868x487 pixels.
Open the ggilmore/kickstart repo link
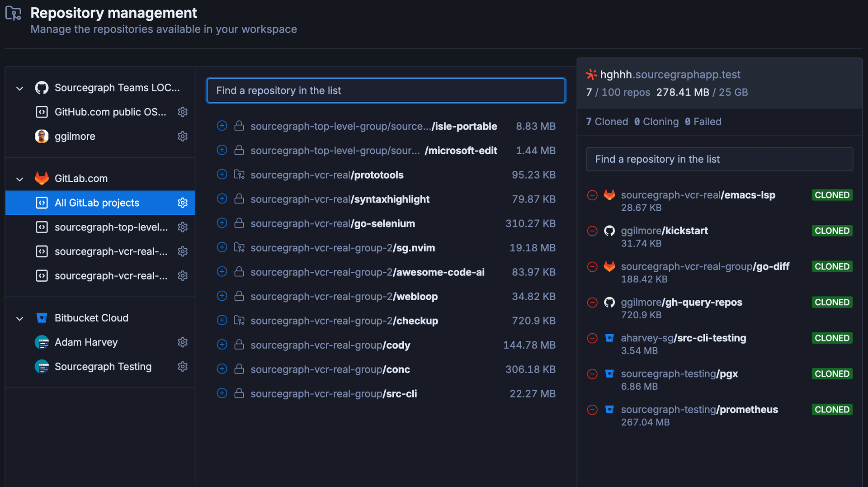click(x=664, y=231)
